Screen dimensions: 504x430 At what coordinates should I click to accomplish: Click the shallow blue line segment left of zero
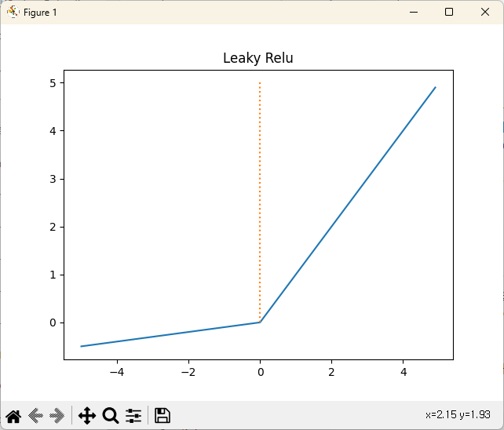[x=169, y=334]
